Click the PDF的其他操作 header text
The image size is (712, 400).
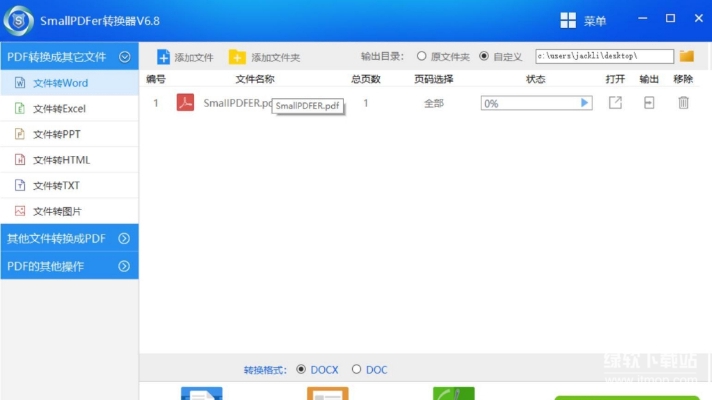tap(45, 266)
